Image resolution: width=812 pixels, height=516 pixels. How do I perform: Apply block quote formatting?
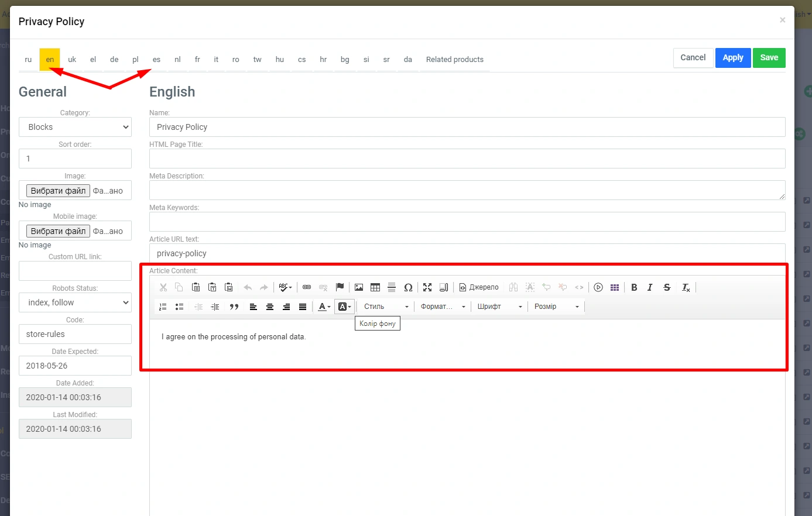coord(234,307)
